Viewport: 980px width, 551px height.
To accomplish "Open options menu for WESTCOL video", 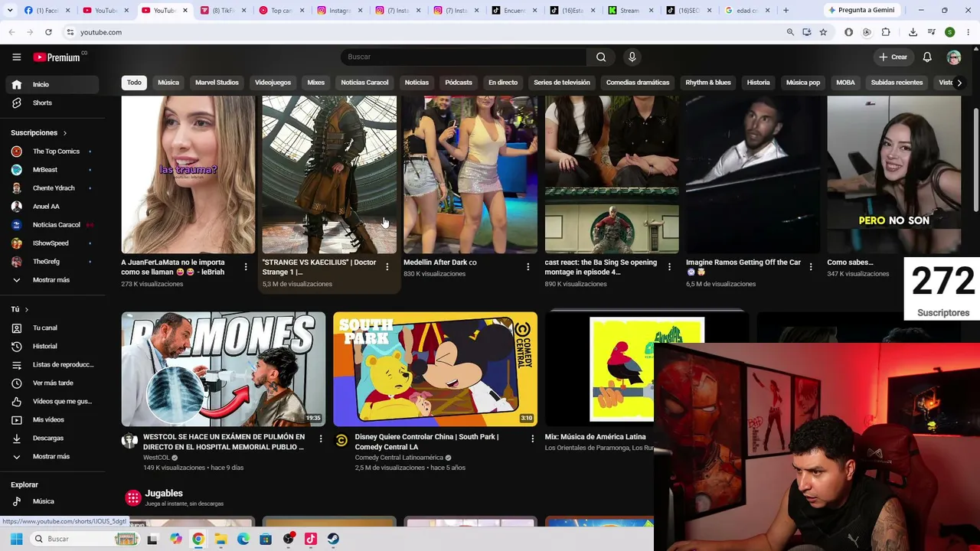I will 320,439.
